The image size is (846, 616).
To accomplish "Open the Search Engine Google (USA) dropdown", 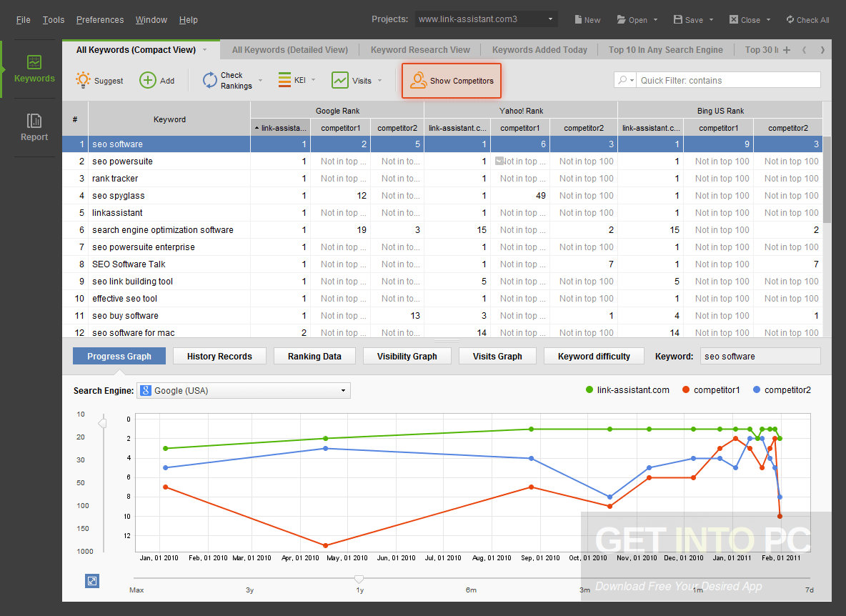I will point(244,390).
